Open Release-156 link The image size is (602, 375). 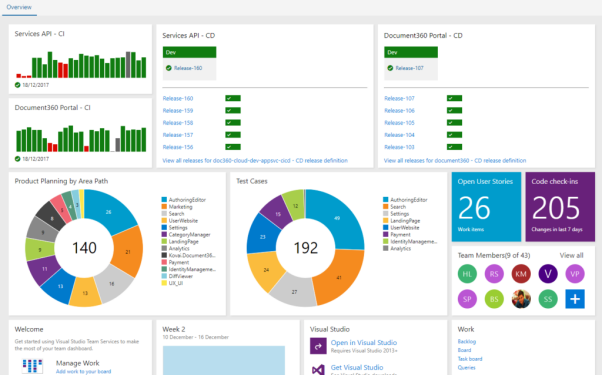tap(178, 147)
